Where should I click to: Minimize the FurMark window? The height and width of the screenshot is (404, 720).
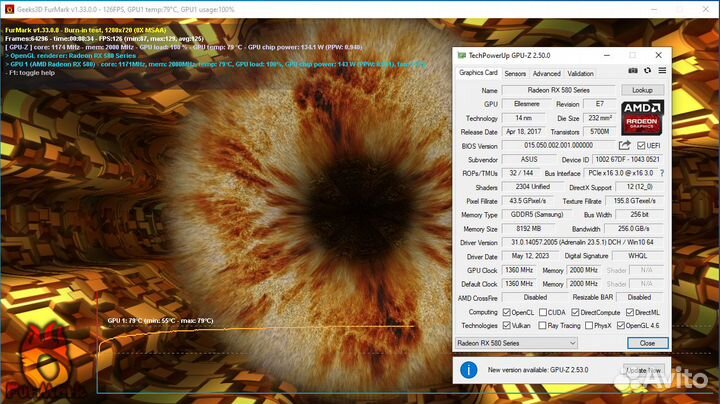click(654, 9)
